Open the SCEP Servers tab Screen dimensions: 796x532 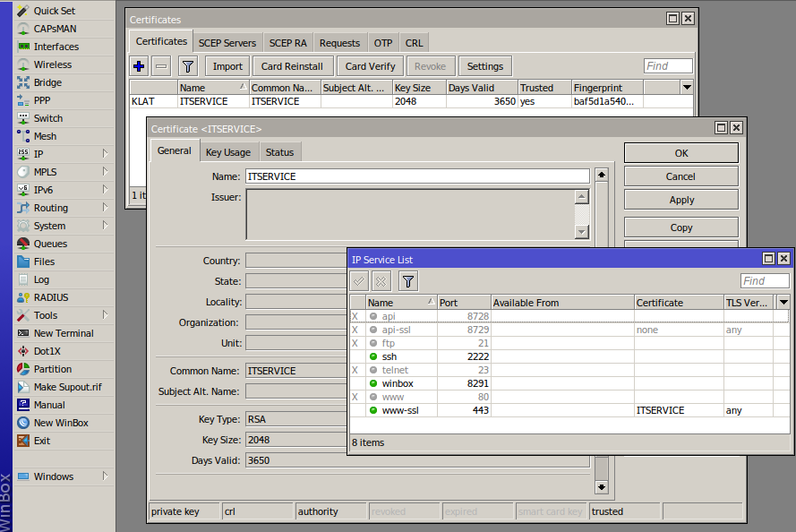tap(227, 43)
